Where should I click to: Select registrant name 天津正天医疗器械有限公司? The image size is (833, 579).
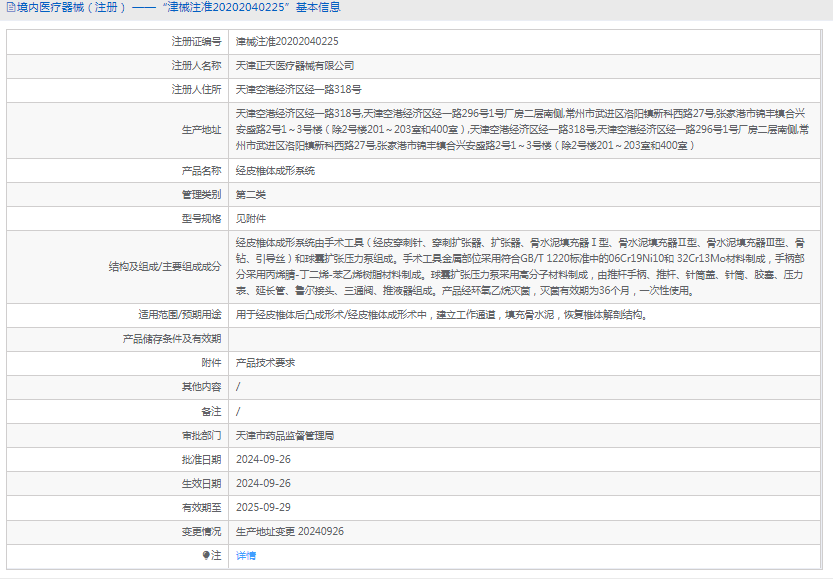295,66
